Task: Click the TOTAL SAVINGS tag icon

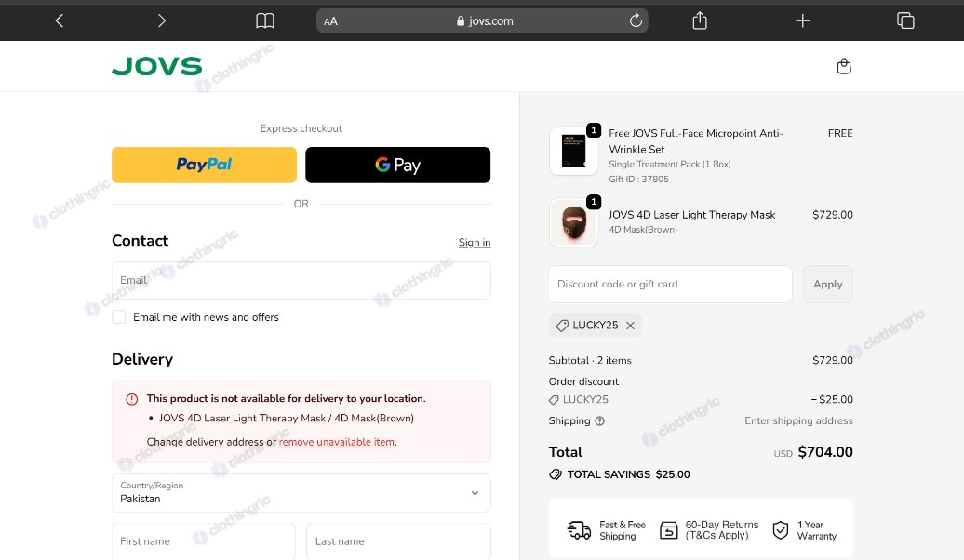Action: [x=556, y=474]
